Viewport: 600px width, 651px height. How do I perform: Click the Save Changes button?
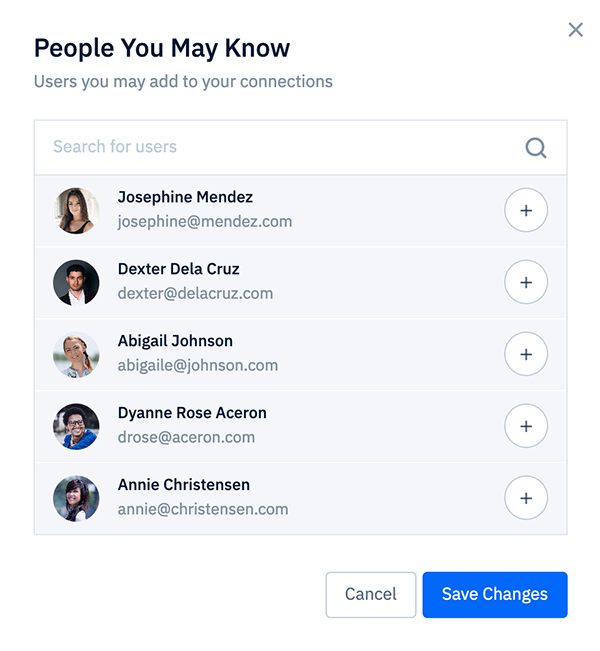(x=495, y=595)
